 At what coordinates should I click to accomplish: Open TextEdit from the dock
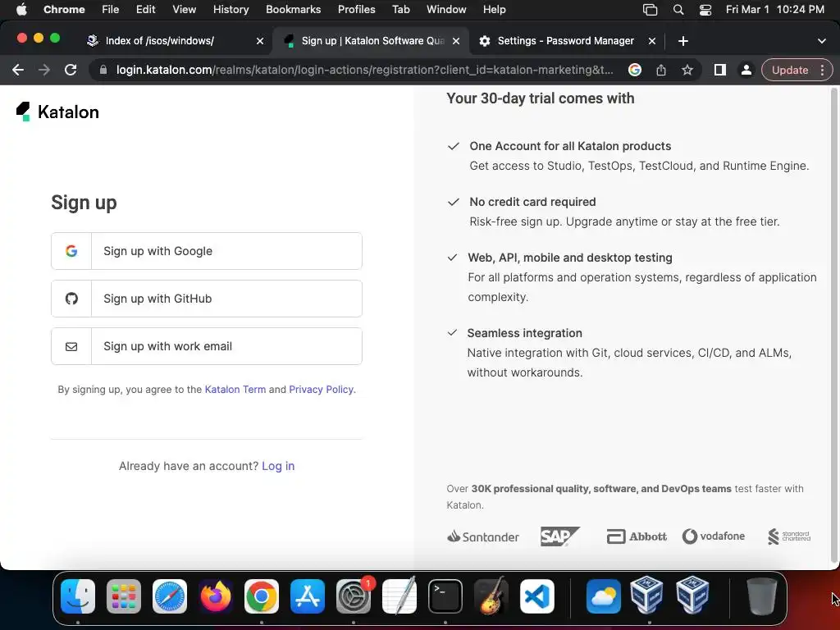pyautogui.click(x=399, y=596)
